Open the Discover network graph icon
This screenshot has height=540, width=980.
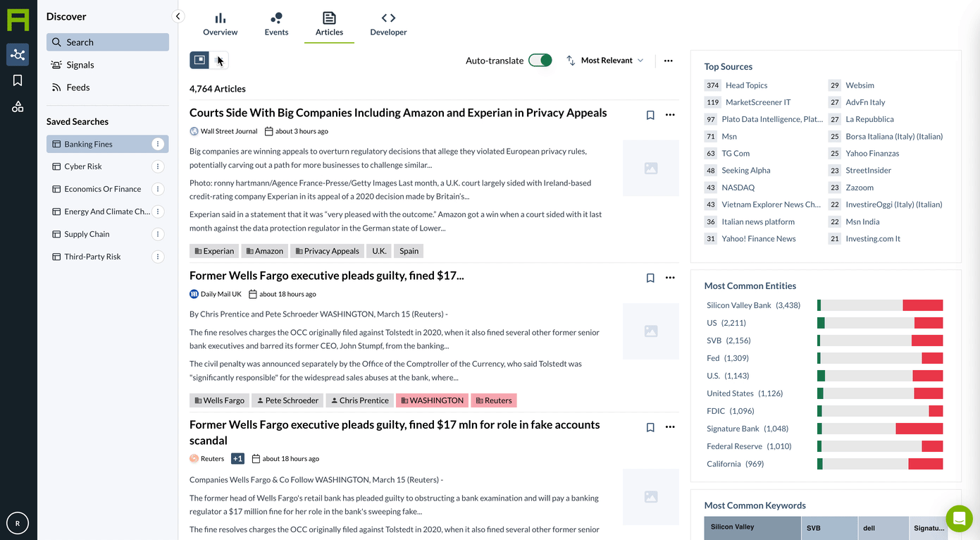click(x=18, y=55)
